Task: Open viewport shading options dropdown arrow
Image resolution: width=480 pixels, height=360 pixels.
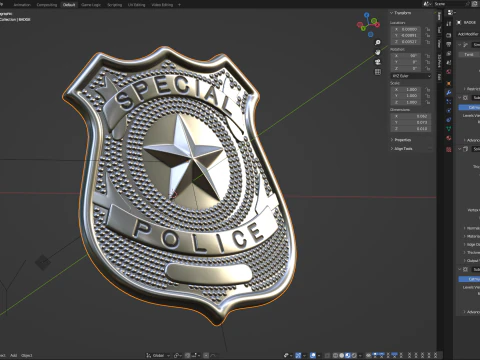Action: (360, 355)
